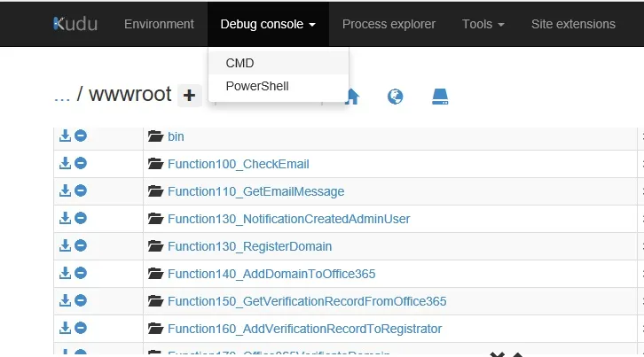The image size is (644, 357).
Task: Open the Function130_NotificationCreatedAdminUser folder
Action: click(x=288, y=219)
